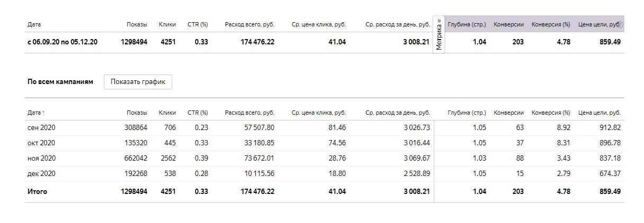Image resolution: width=644 pixels, height=223 pixels.
Task: Sort monthly table by Расход всего header
Action: pyautogui.click(x=249, y=113)
